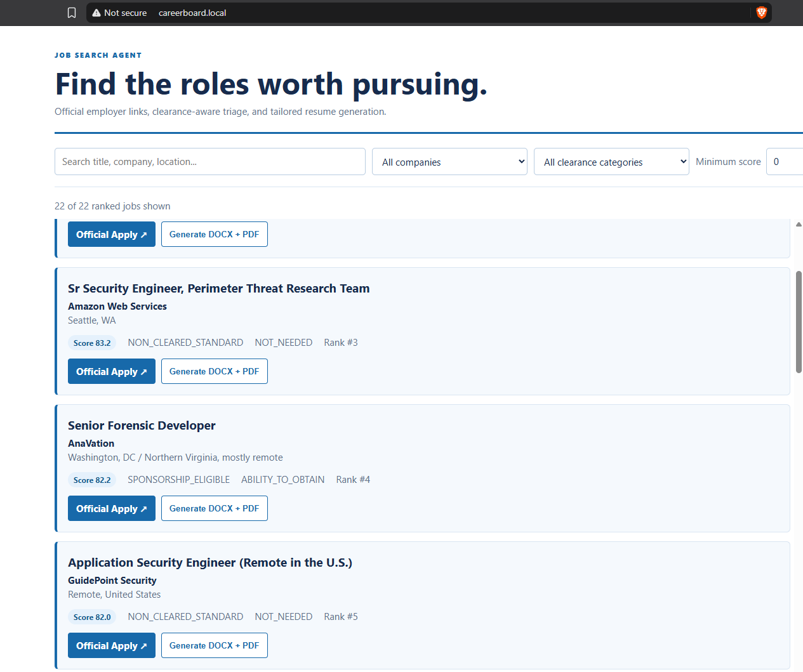Click Official Apply for Senior Forensic Developer
This screenshot has height=672, width=803.
point(112,508)
